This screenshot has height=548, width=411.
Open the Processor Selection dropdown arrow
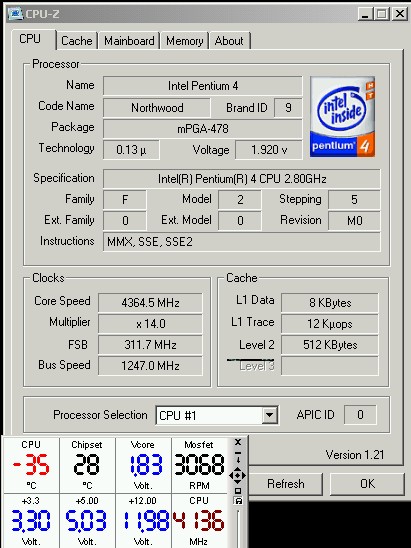[269, 415]
